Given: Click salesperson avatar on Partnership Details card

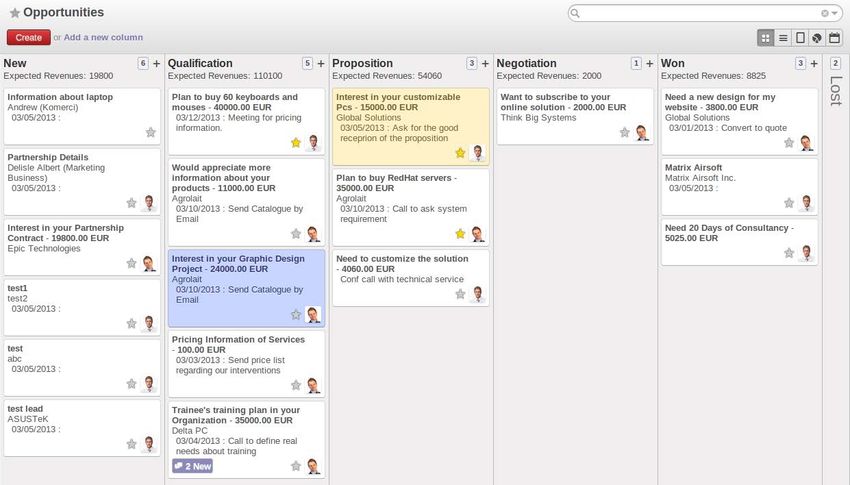Looking at the screenshot, I should [149, 203].
